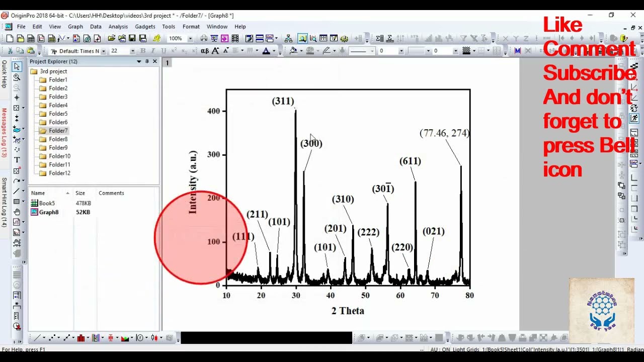
Task: Open the font name dropdown
Action: click(104, 51)
